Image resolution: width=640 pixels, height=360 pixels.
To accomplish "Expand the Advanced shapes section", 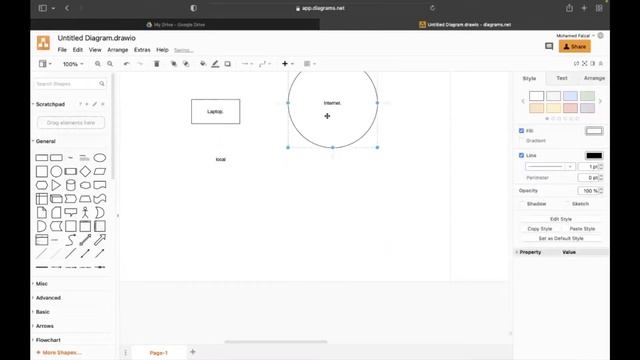I will 48,298.
